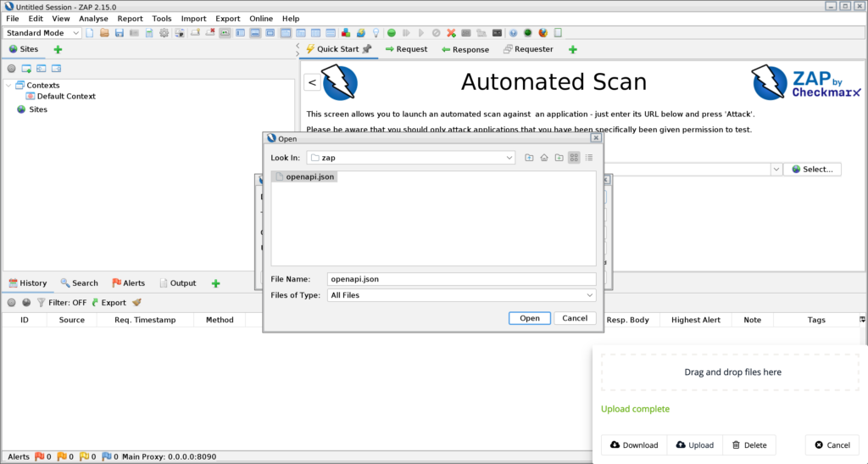Click the File Name input field
The width and height of the screenshot is (868, 464).
click(462, 279)
